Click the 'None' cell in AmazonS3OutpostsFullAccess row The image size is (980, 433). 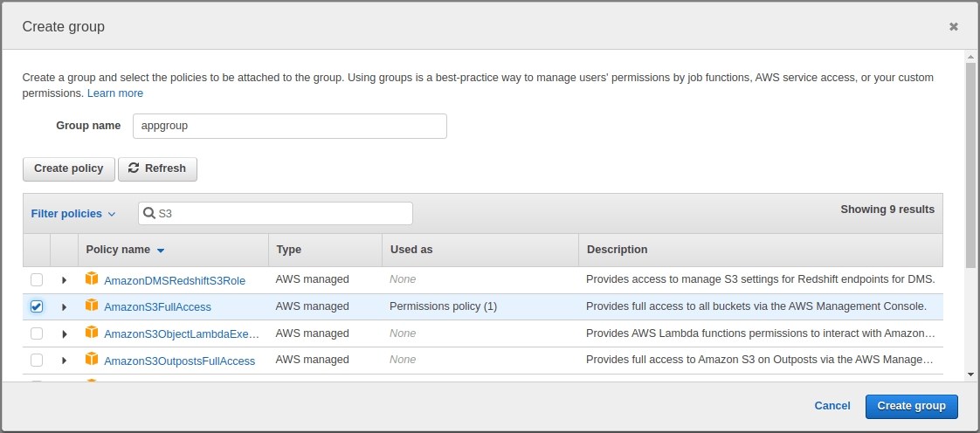pyautogui.click(x=403, y=360)
